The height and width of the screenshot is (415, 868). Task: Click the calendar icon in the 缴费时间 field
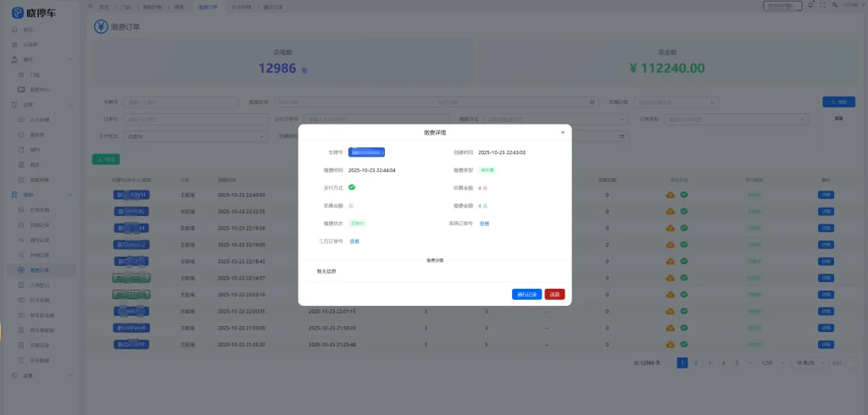pos(592,102)
